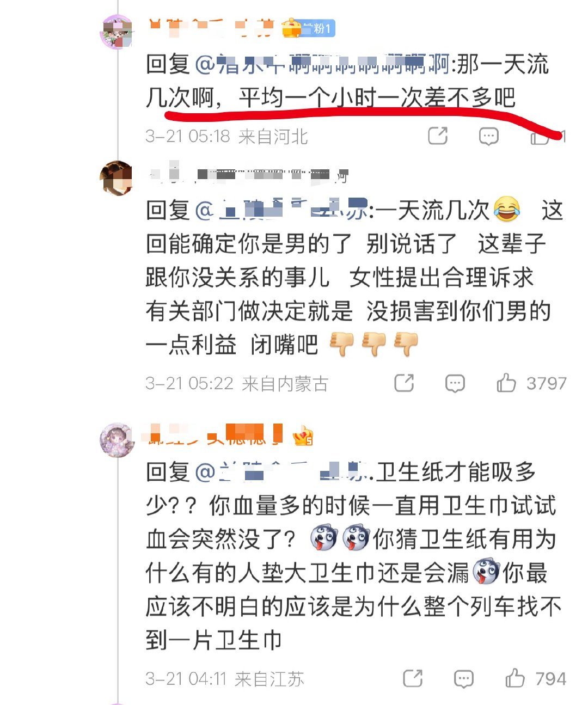Reply to the 04:11 Jiangsu comment

[x=463, y=679]
